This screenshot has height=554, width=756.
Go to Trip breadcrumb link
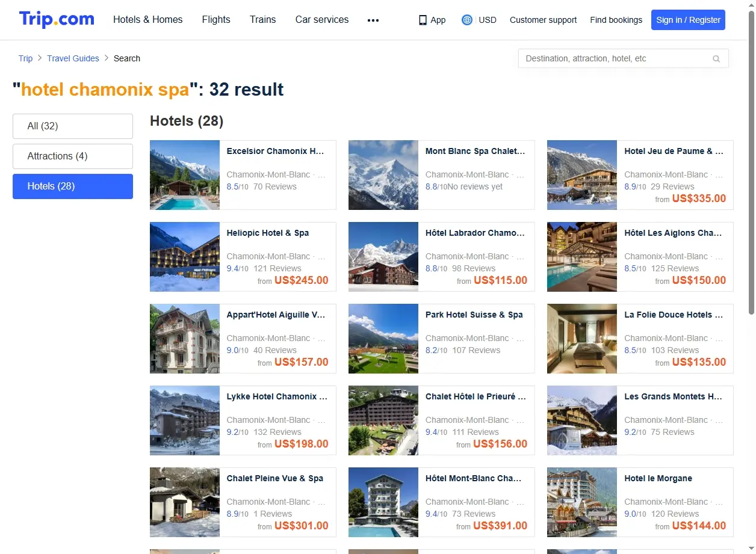tap(25, 58)
